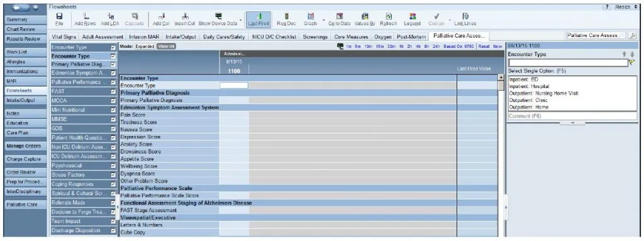Image resolution: width=644 pixels, height=241 pixels.
Task: Uncheck the Primary Palliative Diag checkbox
Action: pyautogui.click(x=113, y=65)
